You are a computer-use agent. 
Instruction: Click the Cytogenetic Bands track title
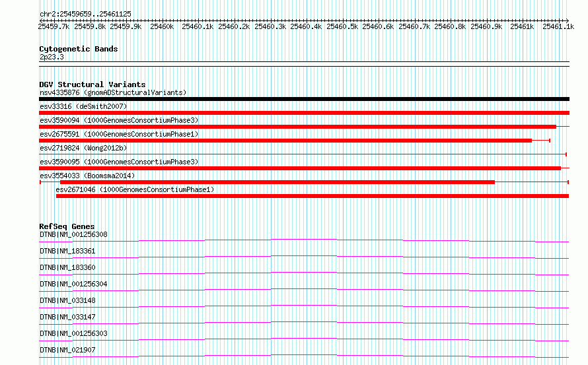tap(79, 49)
